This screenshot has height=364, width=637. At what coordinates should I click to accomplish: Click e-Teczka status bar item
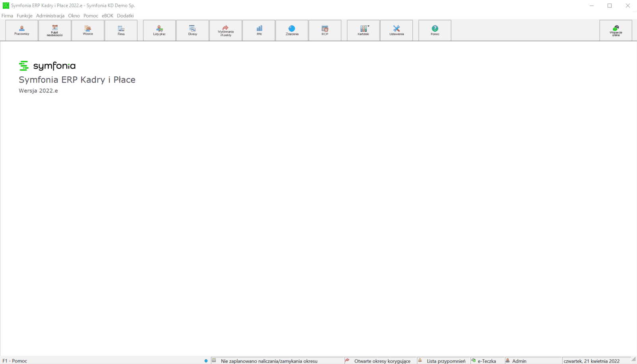click(x=484, y=361)
